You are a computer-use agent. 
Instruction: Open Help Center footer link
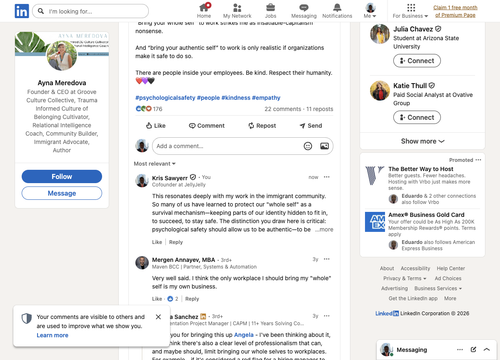[451, 268]
